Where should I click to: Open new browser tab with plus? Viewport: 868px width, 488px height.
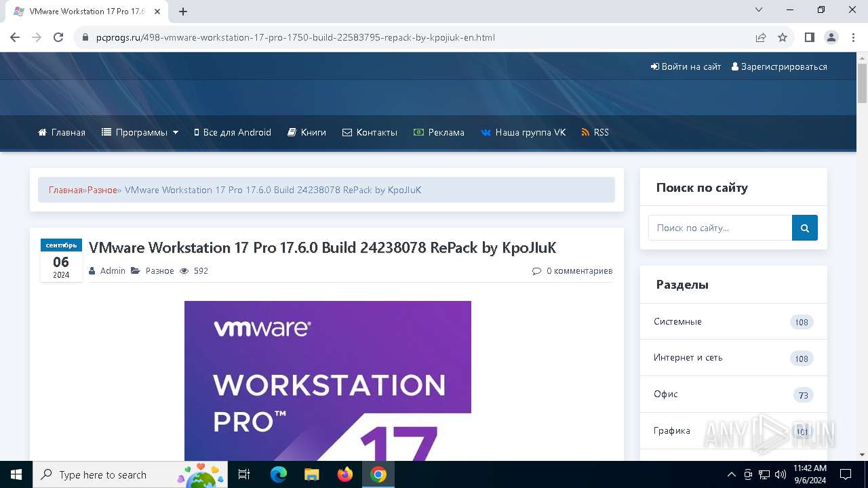tap(182, 12)
